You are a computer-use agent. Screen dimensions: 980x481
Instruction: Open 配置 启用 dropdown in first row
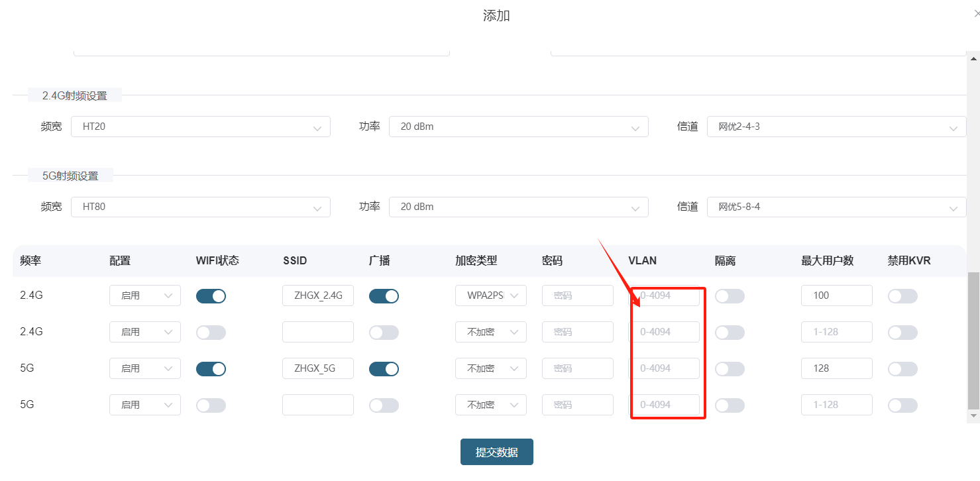(144, 296)
